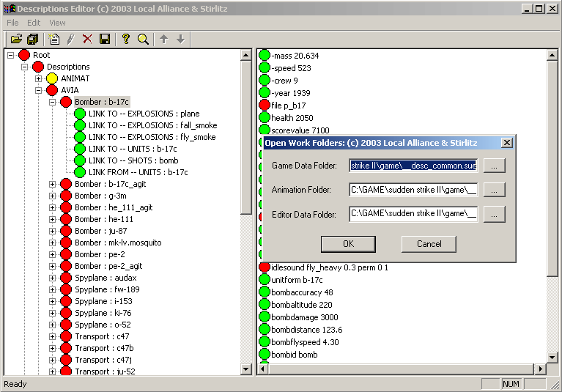Confirm the dialog with OK
Image resolution: width=562 pixels, height=392 pixels.
[348, 244]
